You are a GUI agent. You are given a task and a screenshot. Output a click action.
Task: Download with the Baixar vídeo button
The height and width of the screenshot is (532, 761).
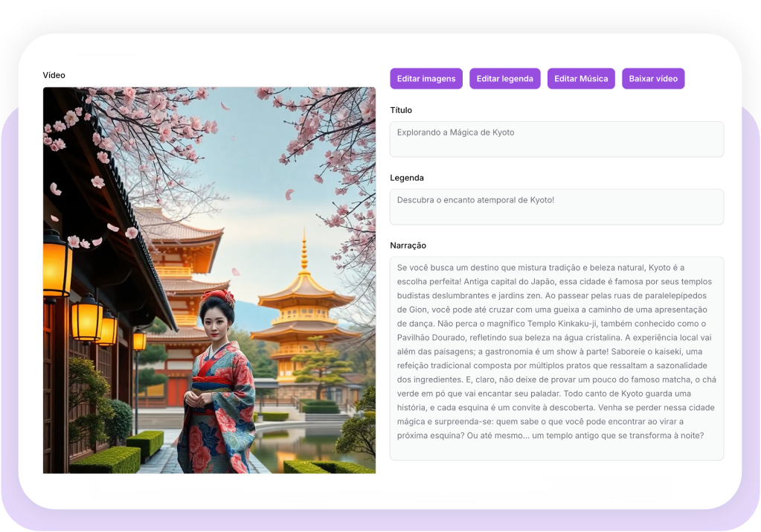coord(653,79)
